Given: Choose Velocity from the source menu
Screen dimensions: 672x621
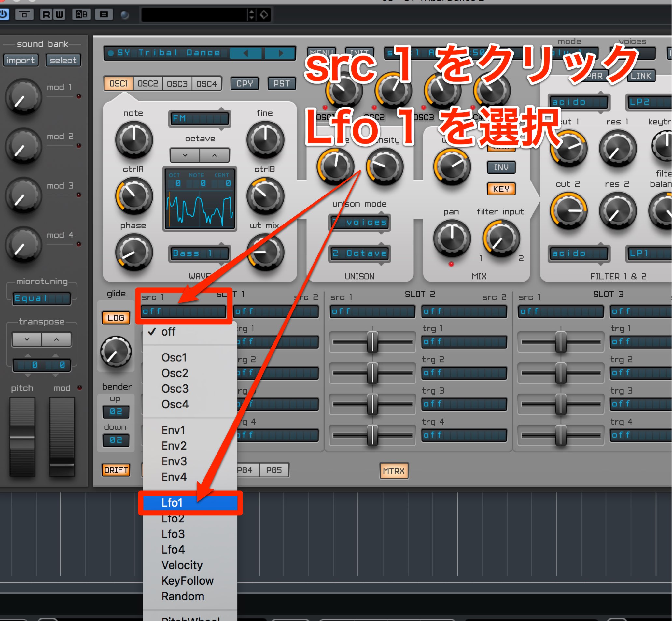Looking at the screenshot, I should pos(190,565).
